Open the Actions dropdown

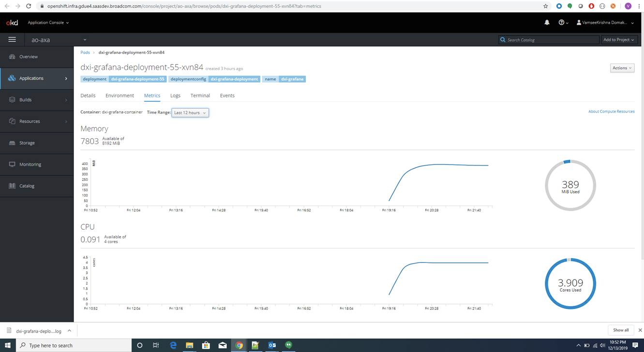click(621, 68)
